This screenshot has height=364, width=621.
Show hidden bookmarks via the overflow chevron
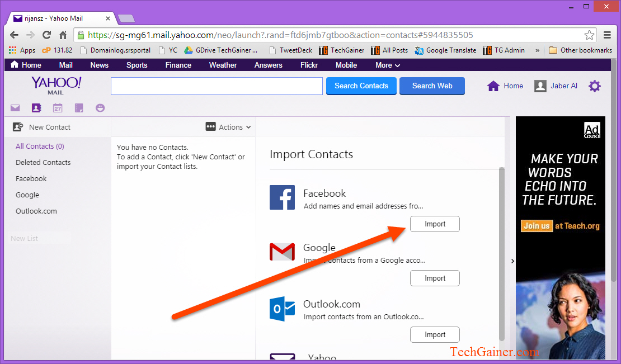coord(537,50)
